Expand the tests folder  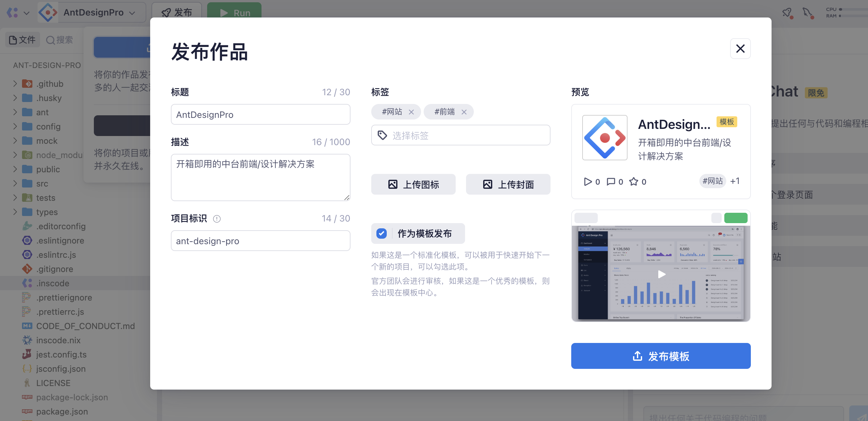pos(15,198)
